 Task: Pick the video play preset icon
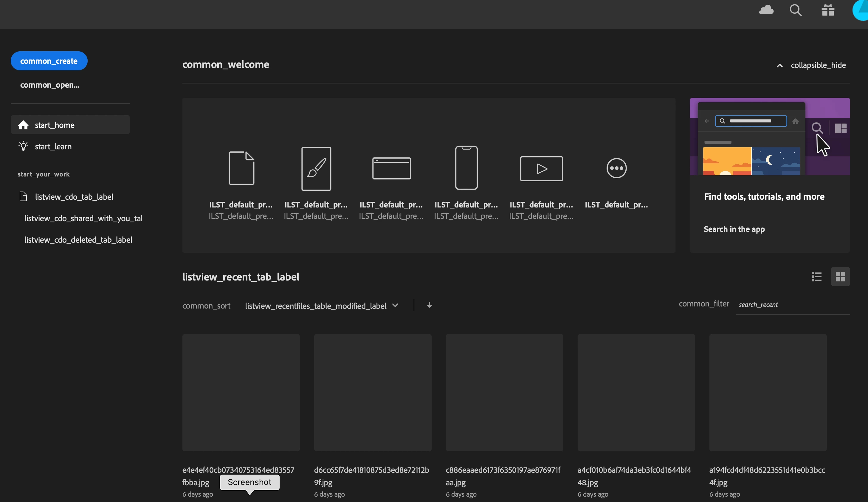pyautogui.click(x=541, y=168)
